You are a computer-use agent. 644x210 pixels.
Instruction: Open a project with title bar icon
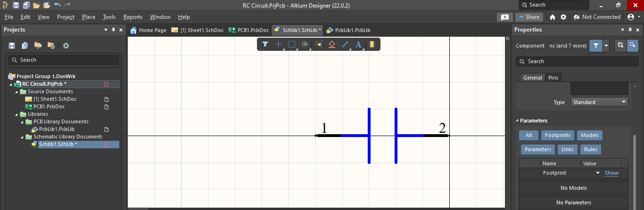pyautogui.click(x=47, y=5)
